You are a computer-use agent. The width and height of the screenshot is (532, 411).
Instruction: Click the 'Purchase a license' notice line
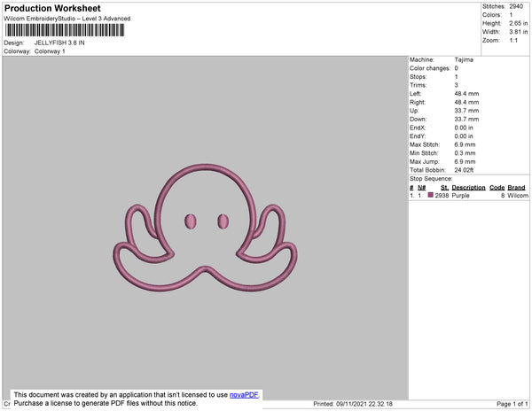point(106,403)
